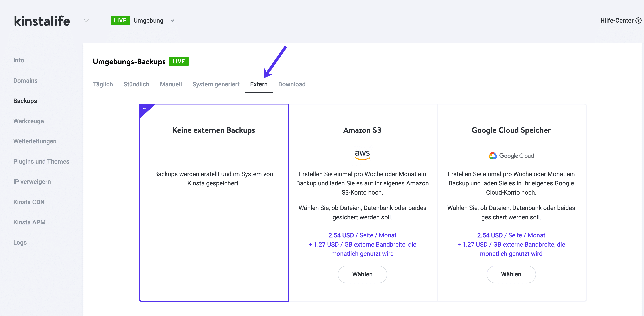Open the Stündlich backups tab
Viewport: 644px width, 316px height.
click(x=136, y=84)
